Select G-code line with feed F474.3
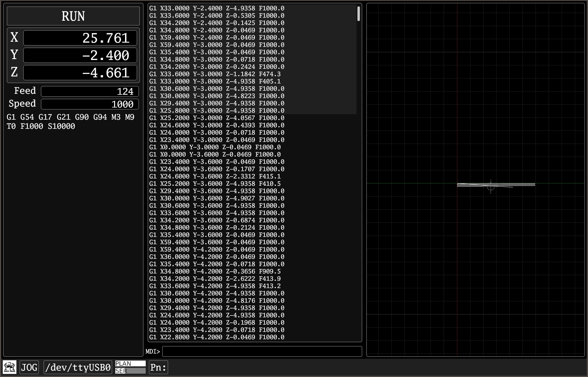 tap(215, 74)
